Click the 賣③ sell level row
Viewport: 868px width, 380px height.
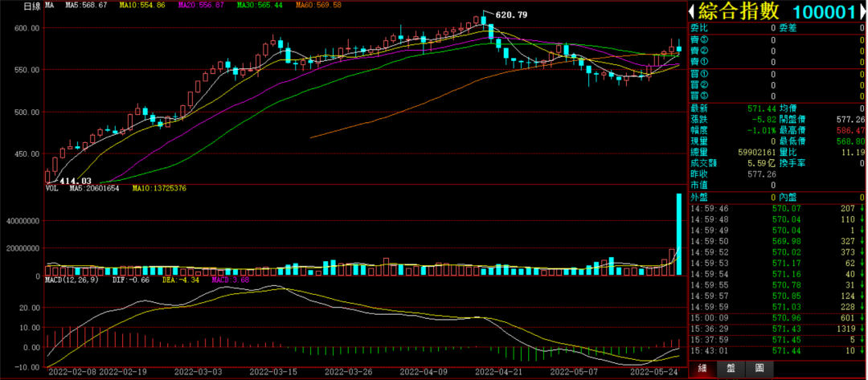click(x=778, y=40)
